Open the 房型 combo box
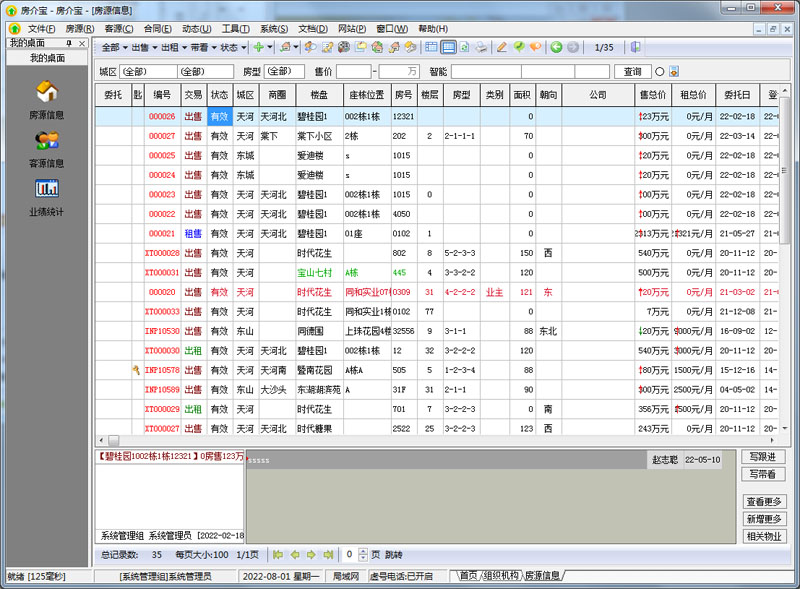 tap(284, 71)
